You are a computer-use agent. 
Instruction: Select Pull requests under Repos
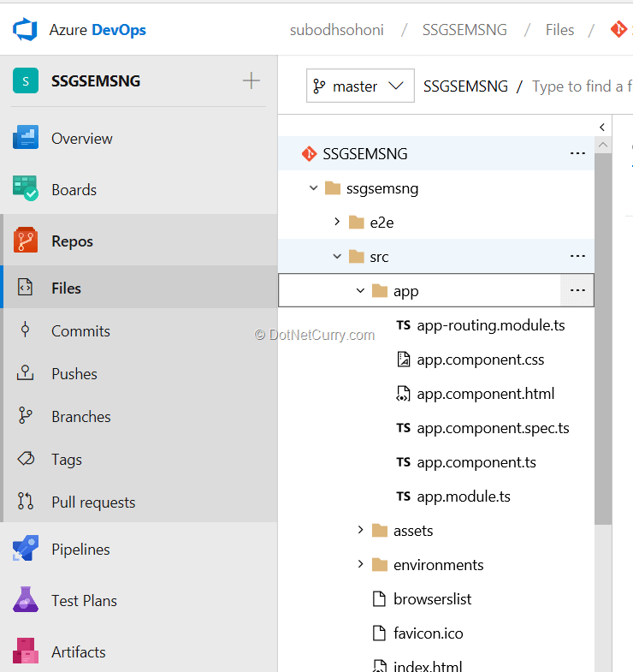coord(140,502)
